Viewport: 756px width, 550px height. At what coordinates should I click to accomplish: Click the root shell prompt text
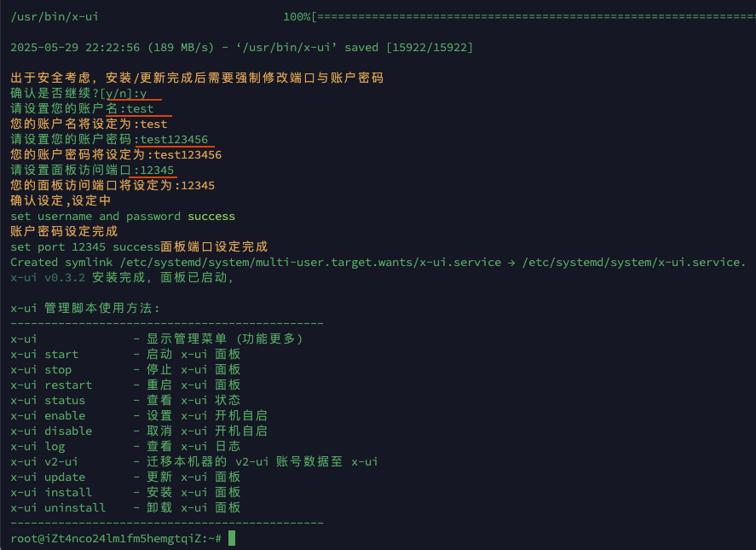(116, 538)
